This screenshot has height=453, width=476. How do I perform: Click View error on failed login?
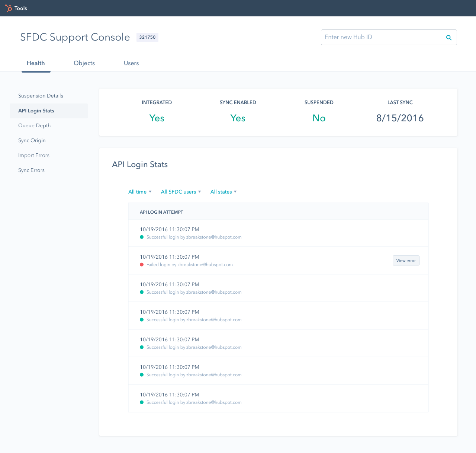tap(406, 261)
